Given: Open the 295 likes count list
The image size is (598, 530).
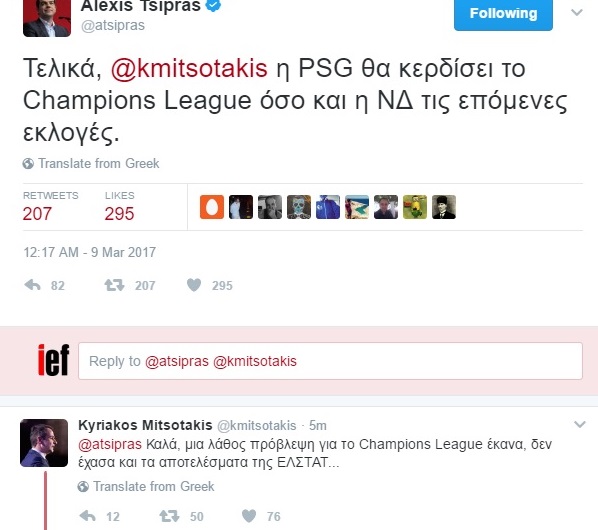Looking at the screenshot, I should tap(119, 214).
